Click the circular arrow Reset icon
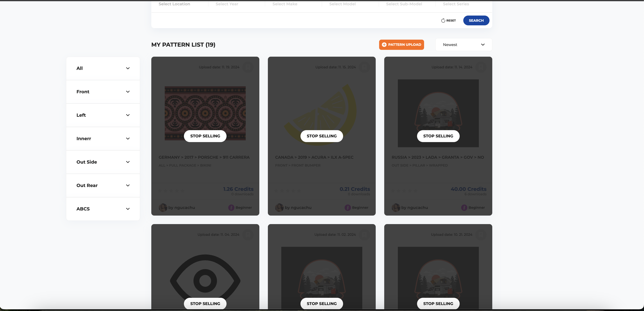Screen dimensions: 644x311 coord(443,20)
